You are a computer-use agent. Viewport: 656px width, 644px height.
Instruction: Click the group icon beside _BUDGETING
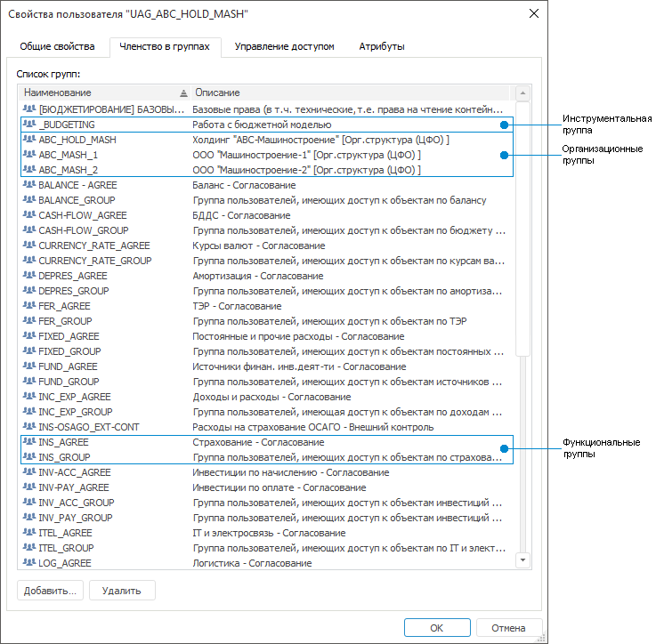click(x=29, y=125)
